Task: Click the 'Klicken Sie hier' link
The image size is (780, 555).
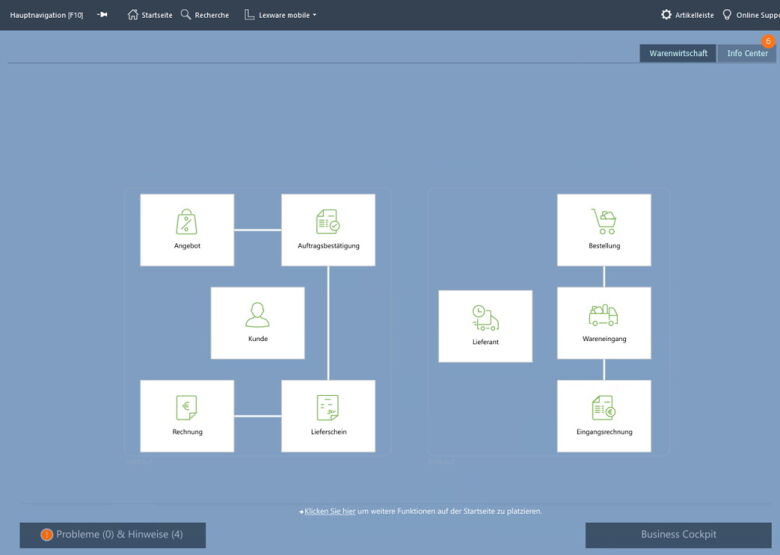Action: pyautogui.click(x=329, y=511)
